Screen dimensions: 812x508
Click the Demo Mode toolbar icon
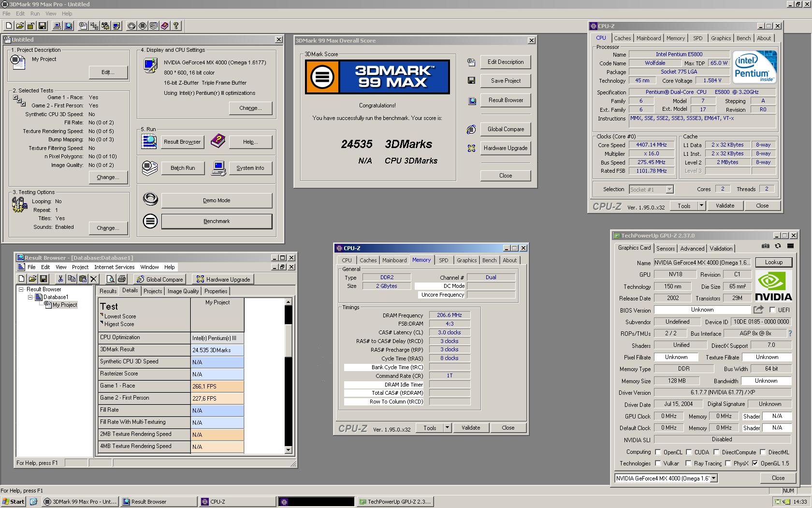pos(131,26)
